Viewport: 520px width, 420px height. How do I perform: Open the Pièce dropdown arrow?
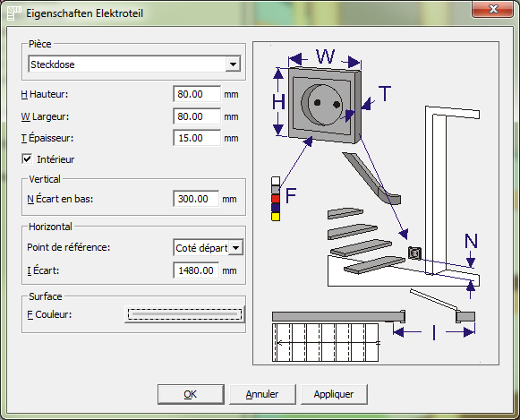[x=233, y=64]
